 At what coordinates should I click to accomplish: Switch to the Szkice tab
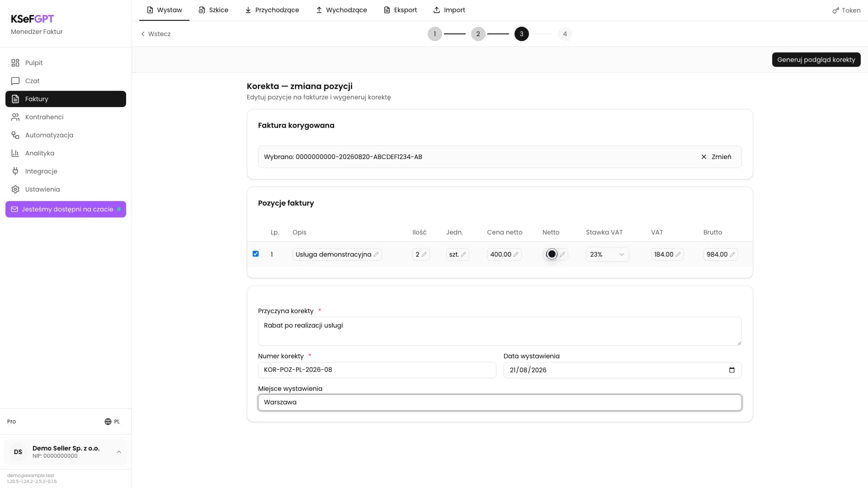pyautogui.click(x=213, y=10)
